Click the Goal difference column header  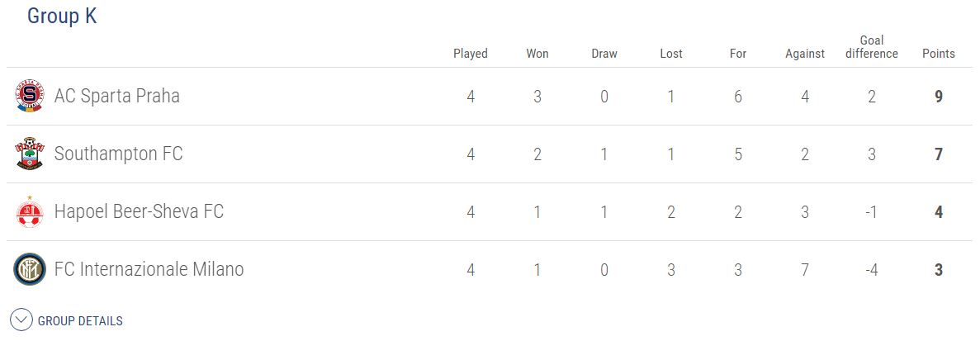tap(872, 47)
